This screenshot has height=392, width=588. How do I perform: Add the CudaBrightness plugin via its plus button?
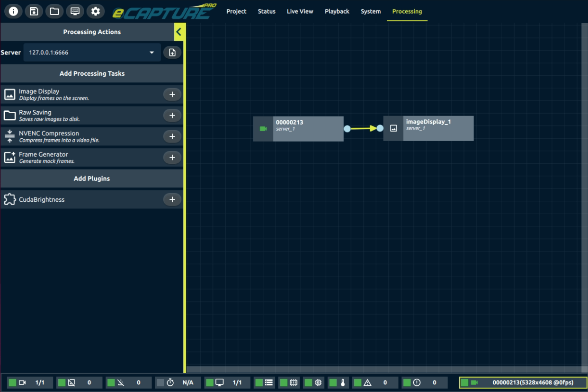click(172, 199)
